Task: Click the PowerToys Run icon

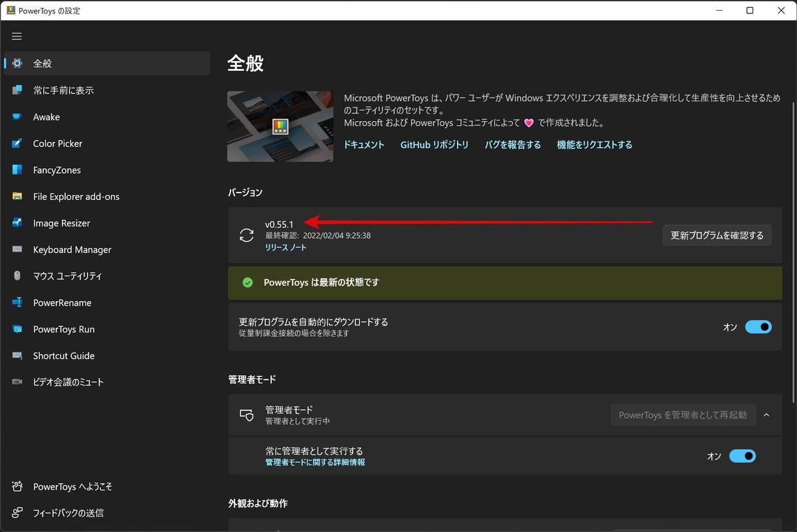Action: coord(17,329)
